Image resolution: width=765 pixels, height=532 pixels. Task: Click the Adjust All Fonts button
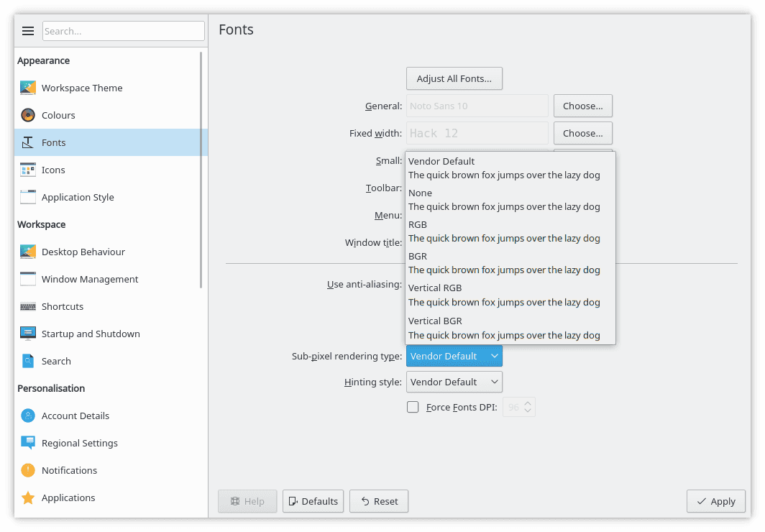tap(454, 78)
